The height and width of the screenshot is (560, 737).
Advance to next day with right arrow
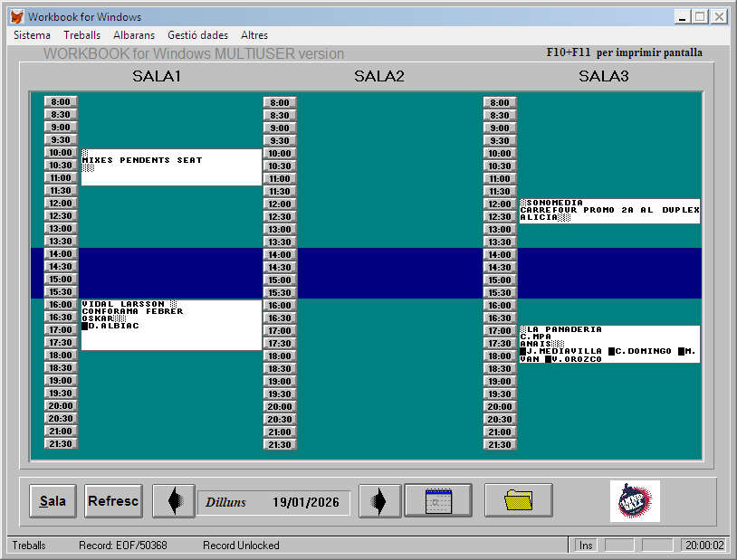[379, 501]
